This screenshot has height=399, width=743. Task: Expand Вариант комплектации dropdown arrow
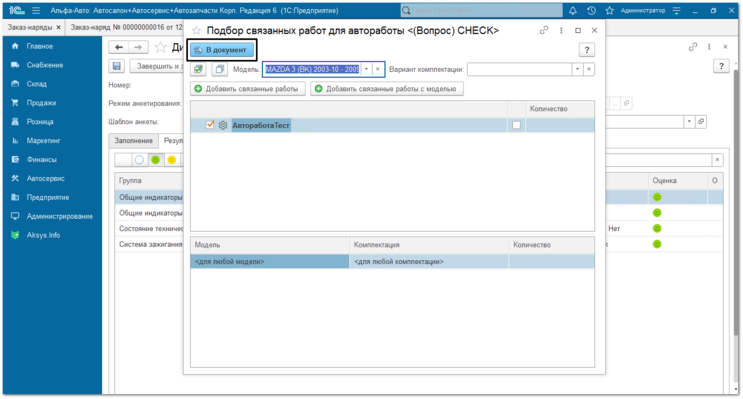(577, 69)
